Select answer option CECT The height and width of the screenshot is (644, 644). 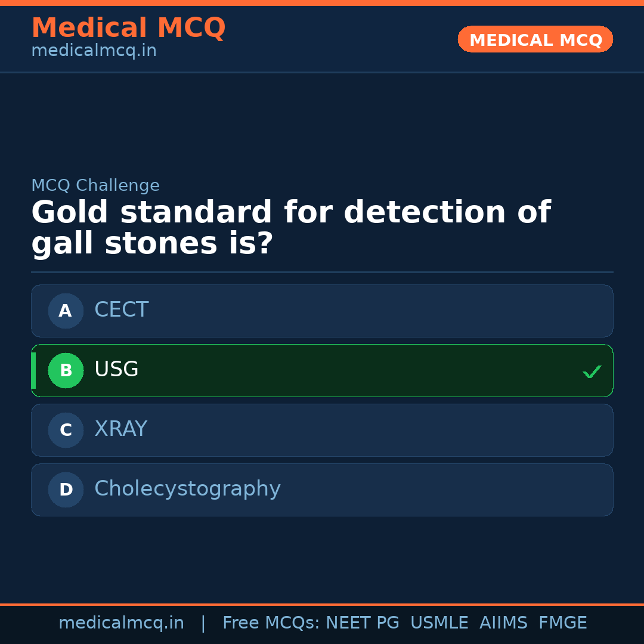[322, 311]
